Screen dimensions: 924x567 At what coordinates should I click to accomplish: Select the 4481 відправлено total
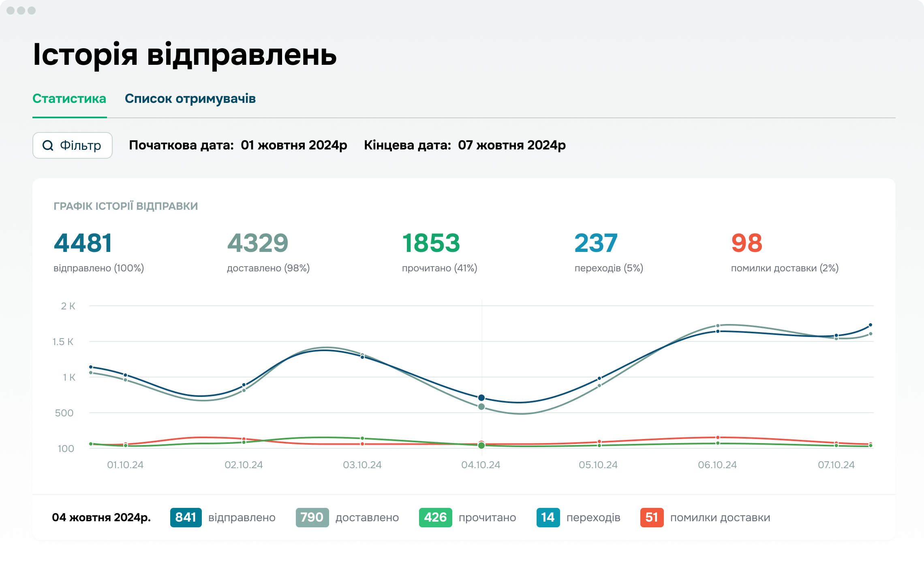click(83, 243)
